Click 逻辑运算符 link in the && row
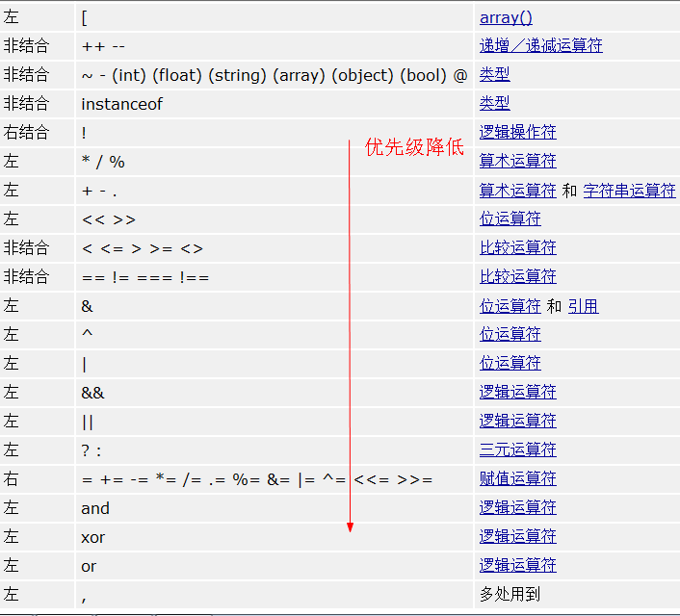680x616 pixels. pyautogui.click(x=518, y=393)
